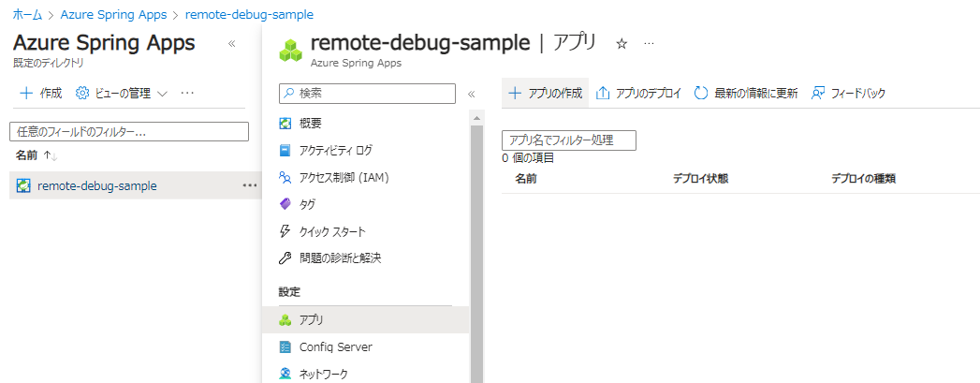Click the アクセス制御 people icon
Image resolution: width=980 pixels, height=383 pixels.
coord(285,177)
